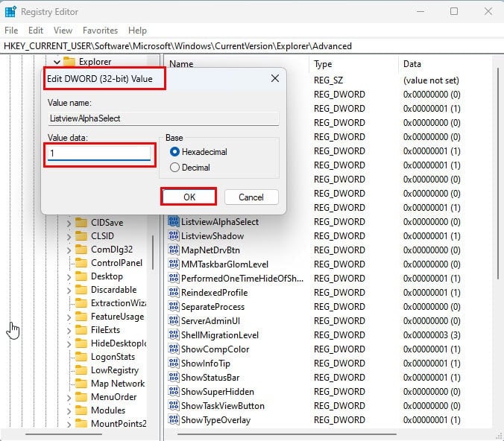Click the CLSID folder icon

[81, 235]
